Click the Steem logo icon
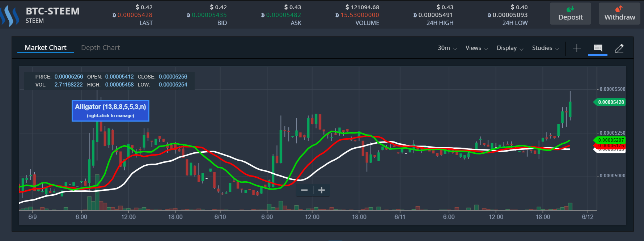Image resolution: width=644 pixels, height=241 pixels. click(x=10, y=16)
